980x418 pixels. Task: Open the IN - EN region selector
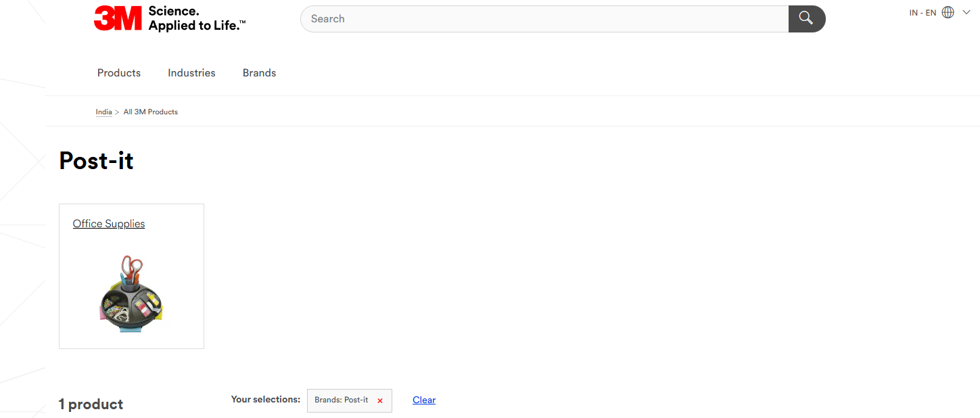(x=923, y=13)
